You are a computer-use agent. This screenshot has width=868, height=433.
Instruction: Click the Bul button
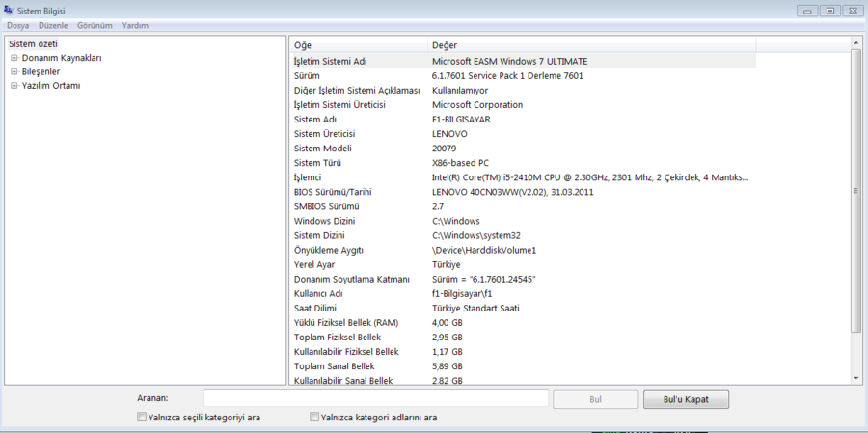tap(596, 398)
